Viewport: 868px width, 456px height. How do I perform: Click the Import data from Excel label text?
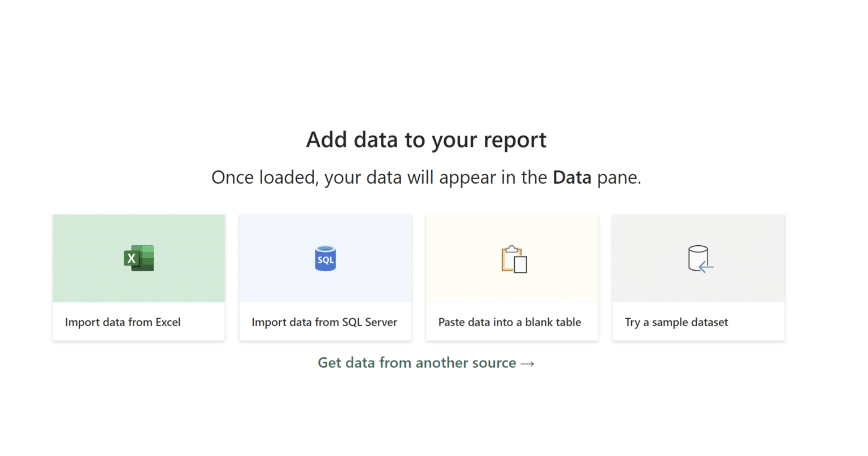123,322
